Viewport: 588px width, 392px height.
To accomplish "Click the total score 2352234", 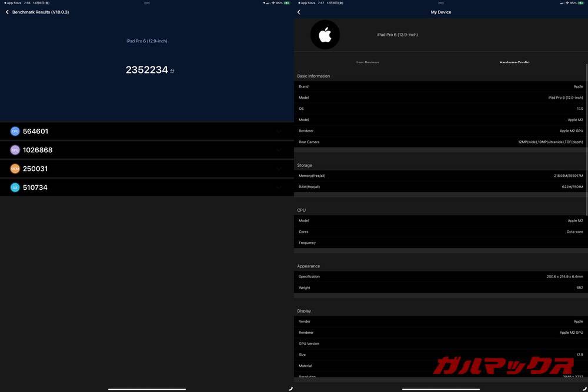I will (x=147, y=70).
